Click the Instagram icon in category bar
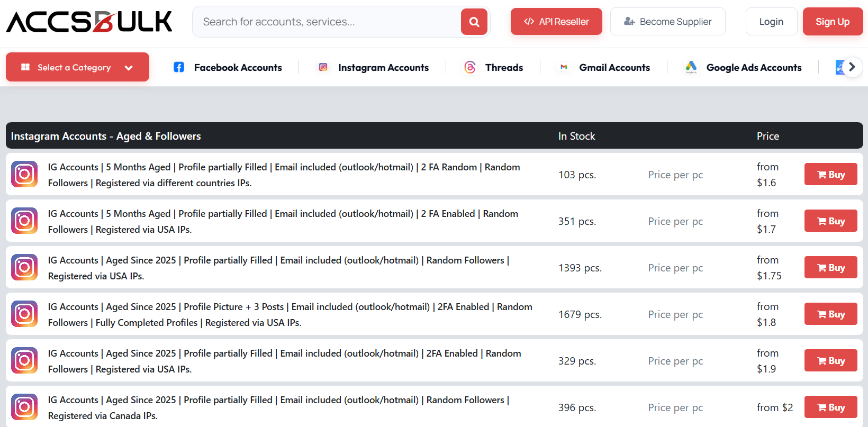This screenshot has width=868, height=427. point(323,67)
